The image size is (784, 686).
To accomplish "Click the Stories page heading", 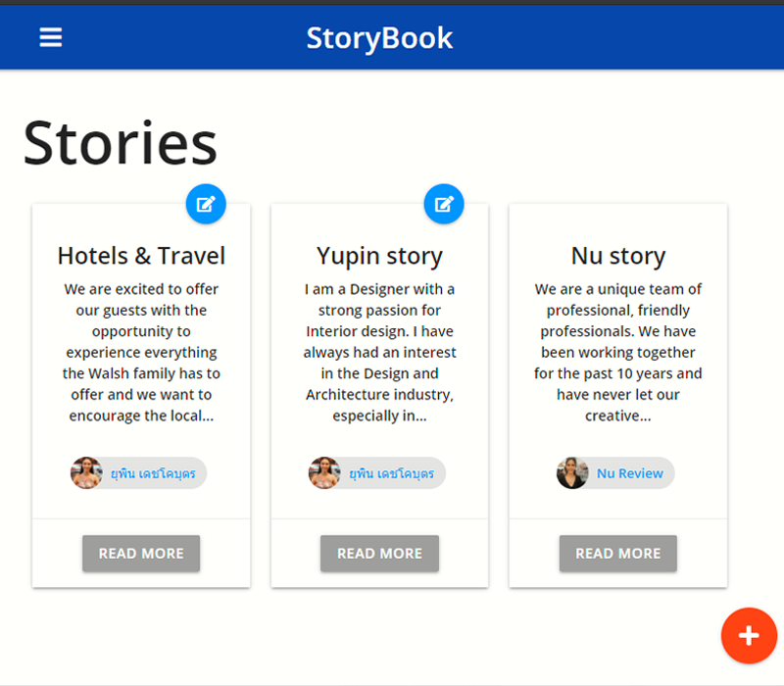I will (120, 143).
